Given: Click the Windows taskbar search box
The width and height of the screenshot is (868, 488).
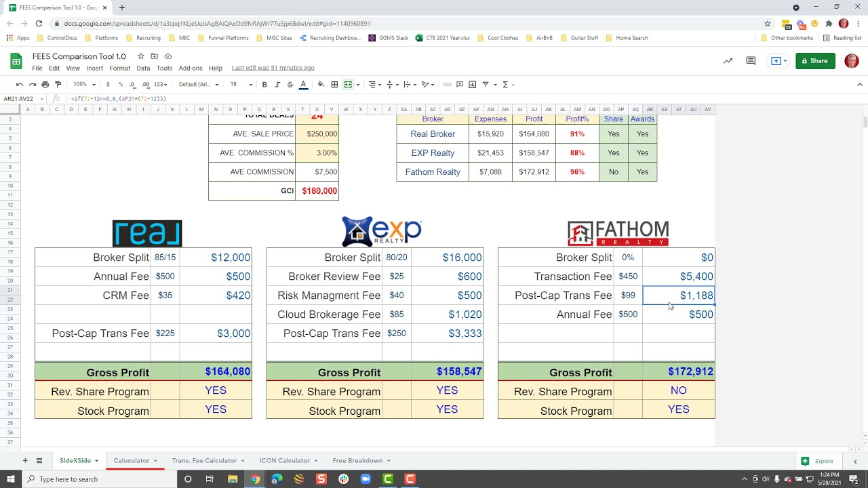Looking at the screenshot, I should [98, 479].
